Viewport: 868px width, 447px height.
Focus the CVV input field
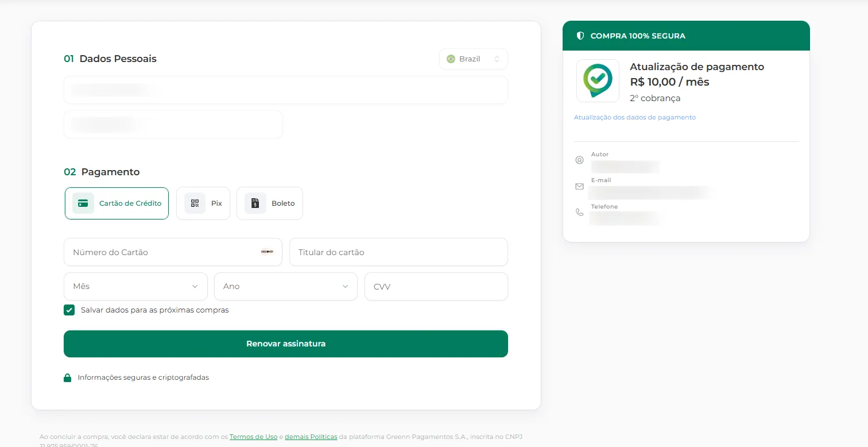[436, 286]
